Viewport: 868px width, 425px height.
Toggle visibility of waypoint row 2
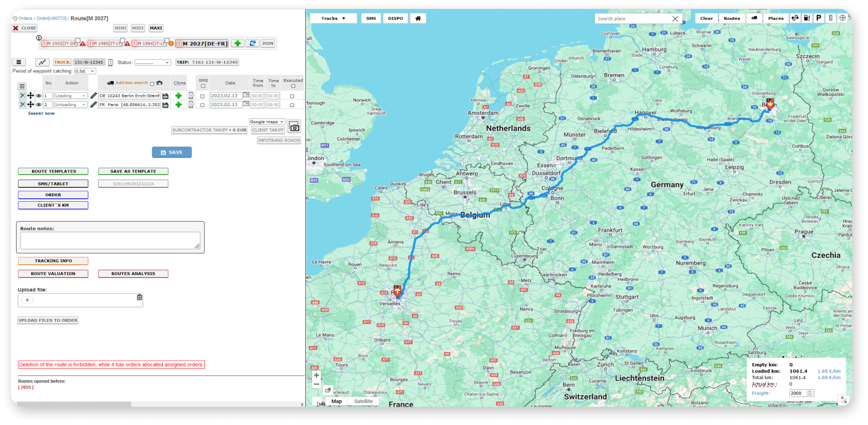tap(39, 104)
